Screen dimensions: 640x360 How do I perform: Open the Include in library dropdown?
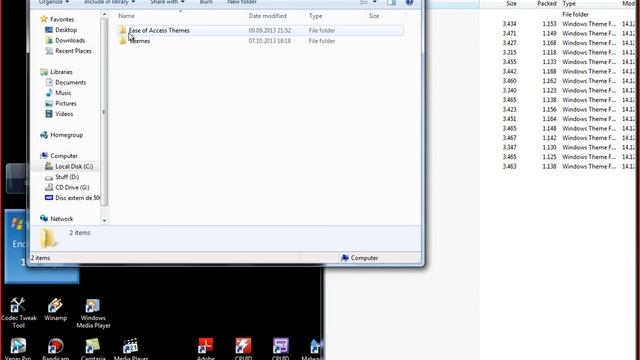(x=109, y=2)
